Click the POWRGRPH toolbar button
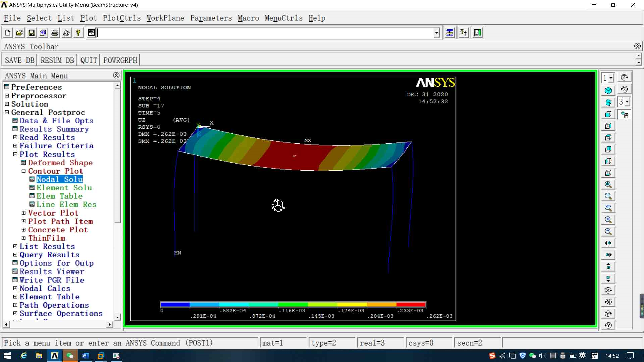 [x=120, y=60]
